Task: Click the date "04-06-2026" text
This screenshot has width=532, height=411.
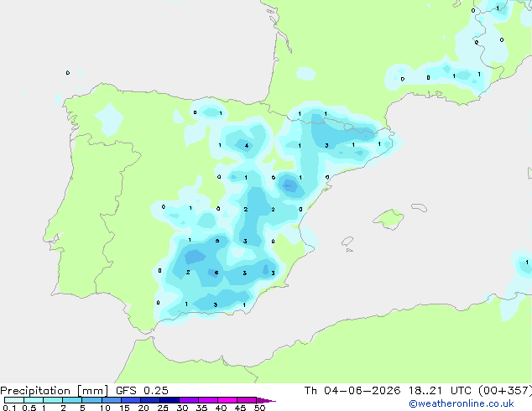Action: coord(362,391)
